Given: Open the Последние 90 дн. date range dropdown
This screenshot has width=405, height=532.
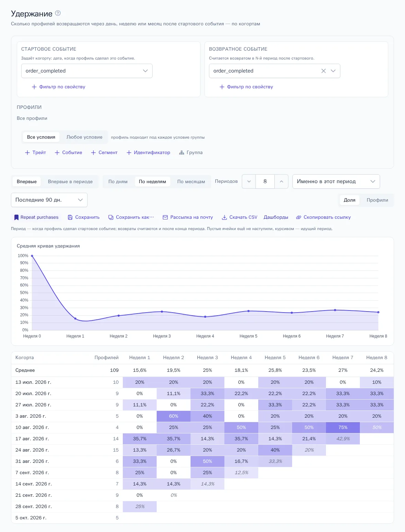Looking at the screenshot, I should (x=49, y=200).
